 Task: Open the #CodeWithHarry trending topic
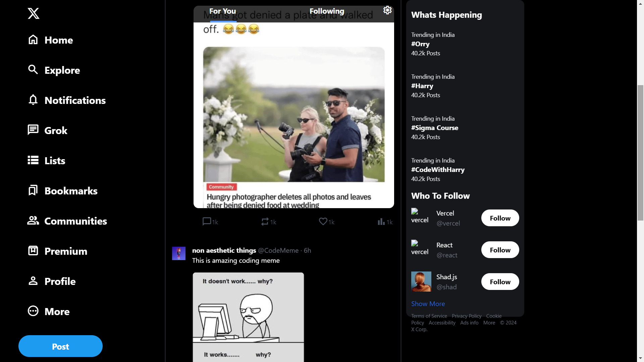438,170
